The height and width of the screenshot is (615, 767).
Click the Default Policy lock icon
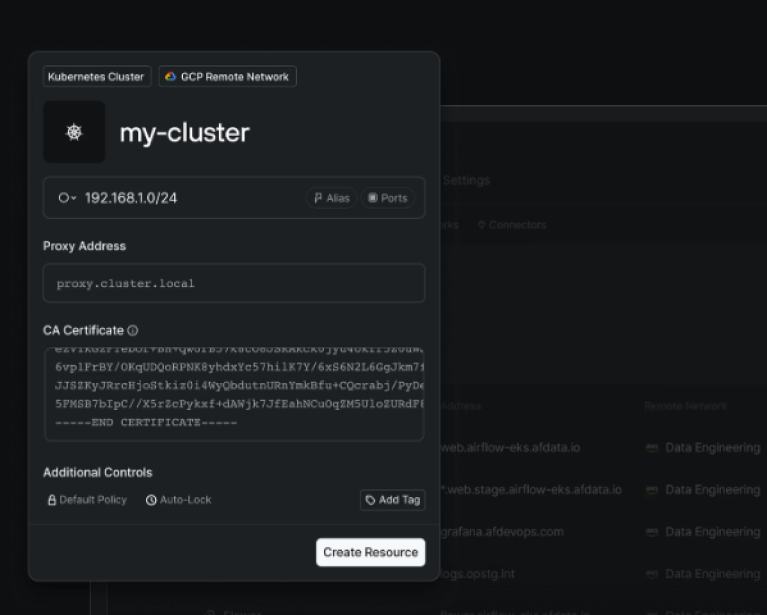pos(52,500)
